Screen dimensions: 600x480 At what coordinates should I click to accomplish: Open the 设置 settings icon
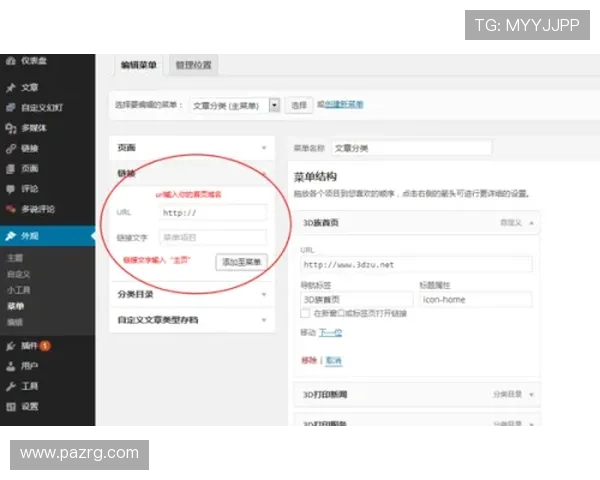pos(11,407)
